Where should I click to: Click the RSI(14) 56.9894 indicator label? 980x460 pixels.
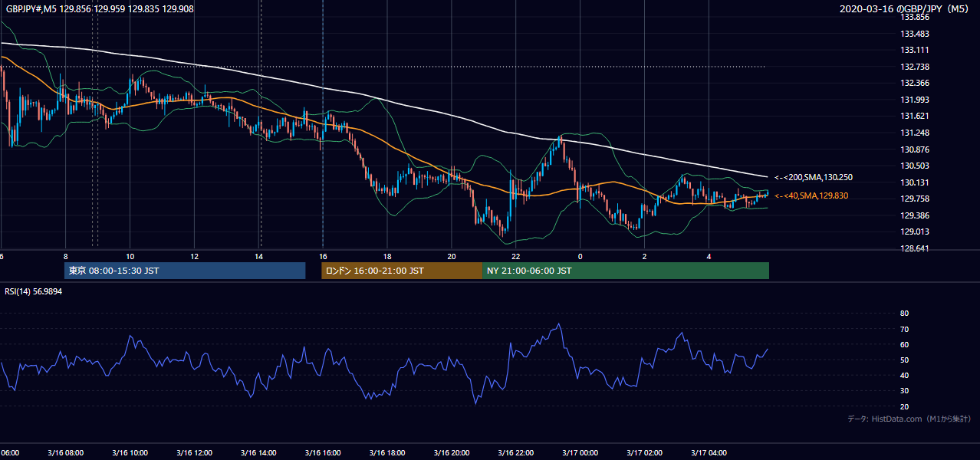(x=34, y=291)
